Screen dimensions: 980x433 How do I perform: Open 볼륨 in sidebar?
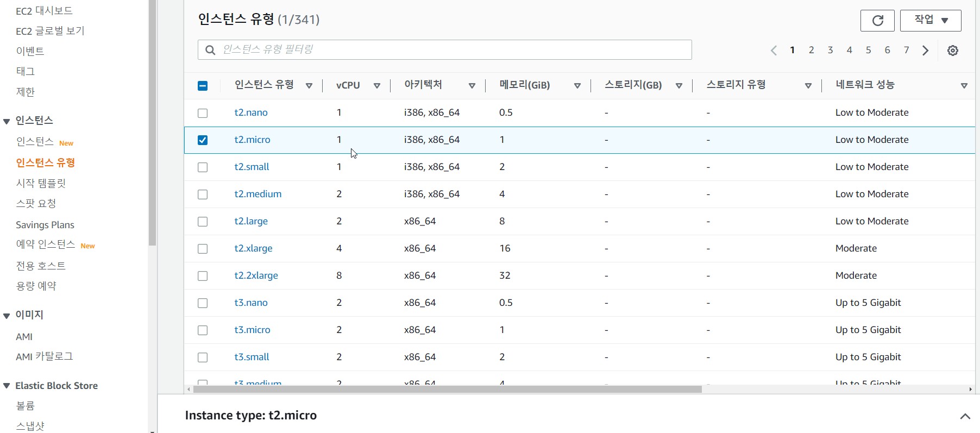click(x=25, y=406)
